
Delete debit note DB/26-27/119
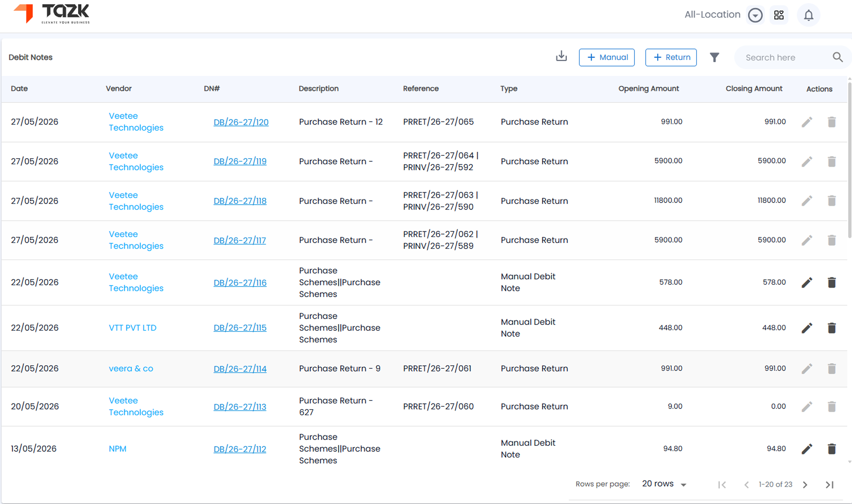pos(831,161)
